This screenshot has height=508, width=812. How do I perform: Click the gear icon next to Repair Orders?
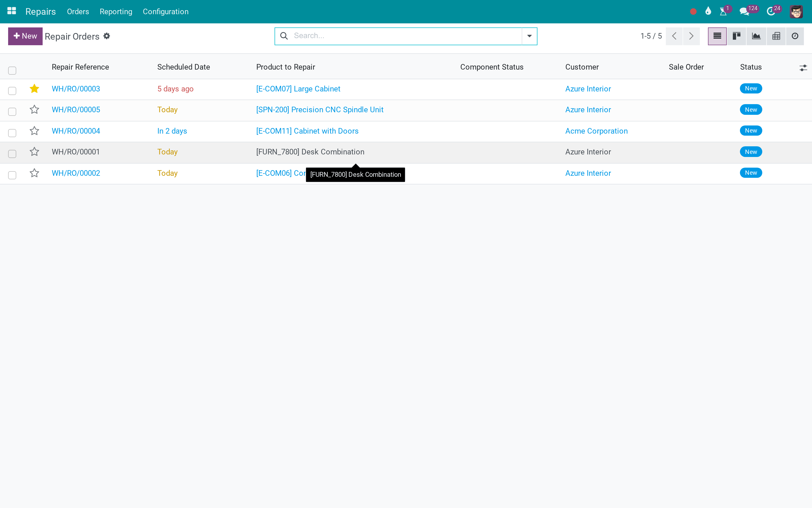[107, 36]
